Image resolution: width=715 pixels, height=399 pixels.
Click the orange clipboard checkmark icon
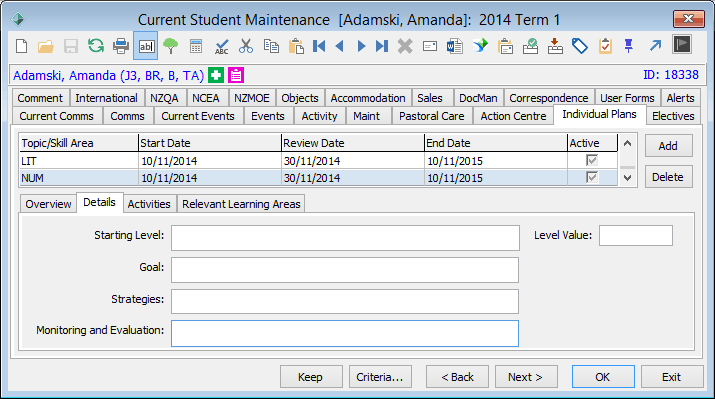coord(605,46)
